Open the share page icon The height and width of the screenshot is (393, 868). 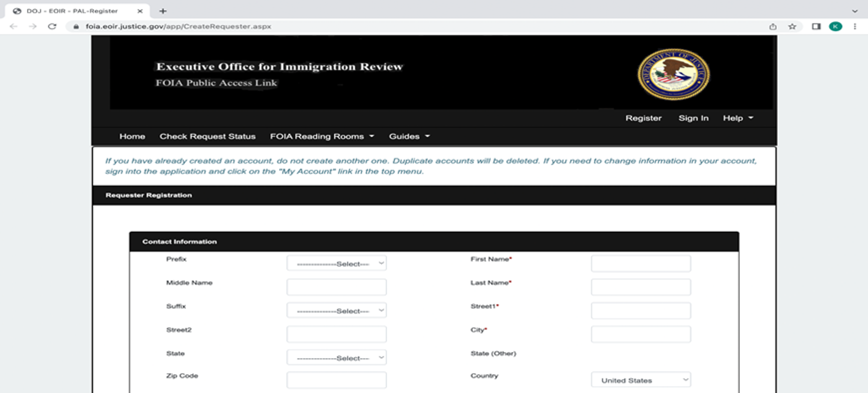(773, 26)
